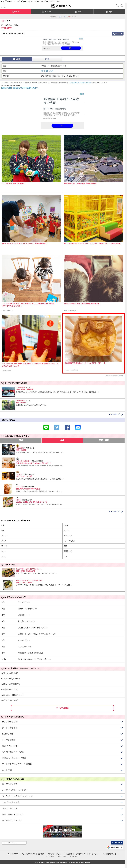Share the page on Twitter icon
This screenshot has height=868, width=127.
click(57, 427)
